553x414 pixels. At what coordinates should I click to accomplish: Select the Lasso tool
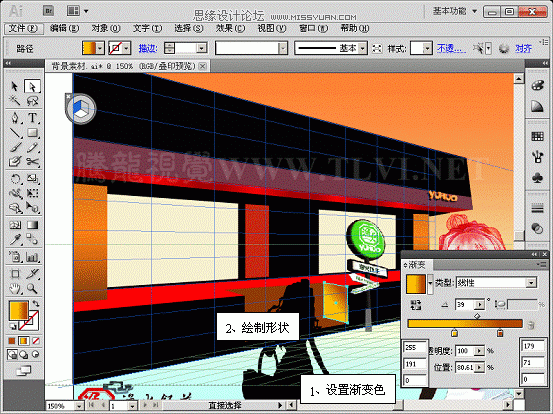point(32,101)
